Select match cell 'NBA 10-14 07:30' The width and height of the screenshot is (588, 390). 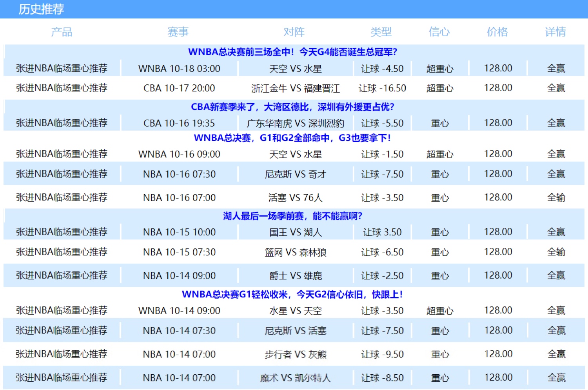point(179,331)
